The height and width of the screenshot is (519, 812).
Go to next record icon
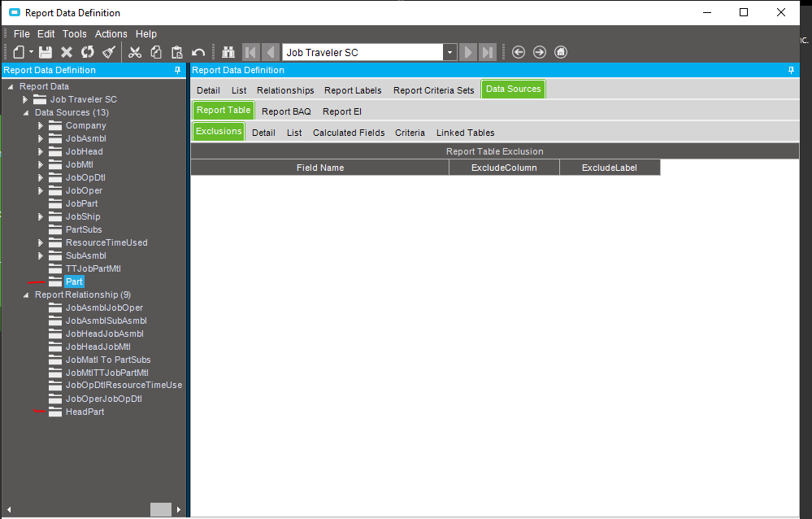coord(467,52)
